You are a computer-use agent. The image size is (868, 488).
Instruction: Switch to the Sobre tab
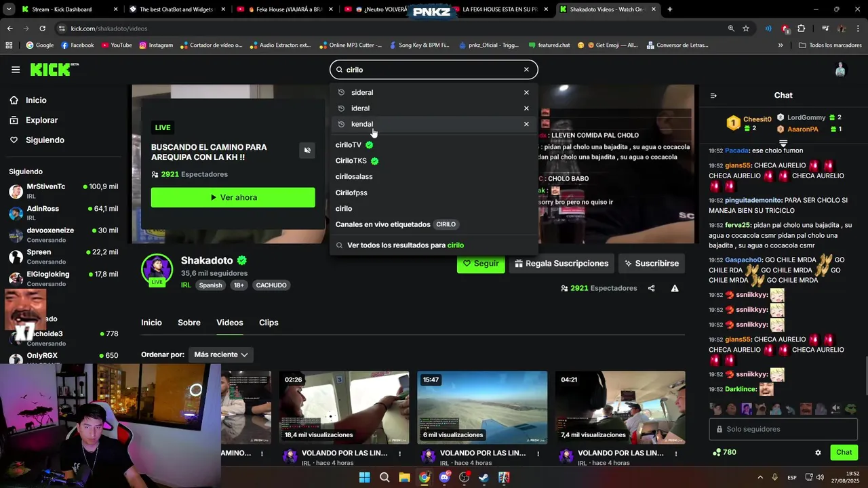189,323
